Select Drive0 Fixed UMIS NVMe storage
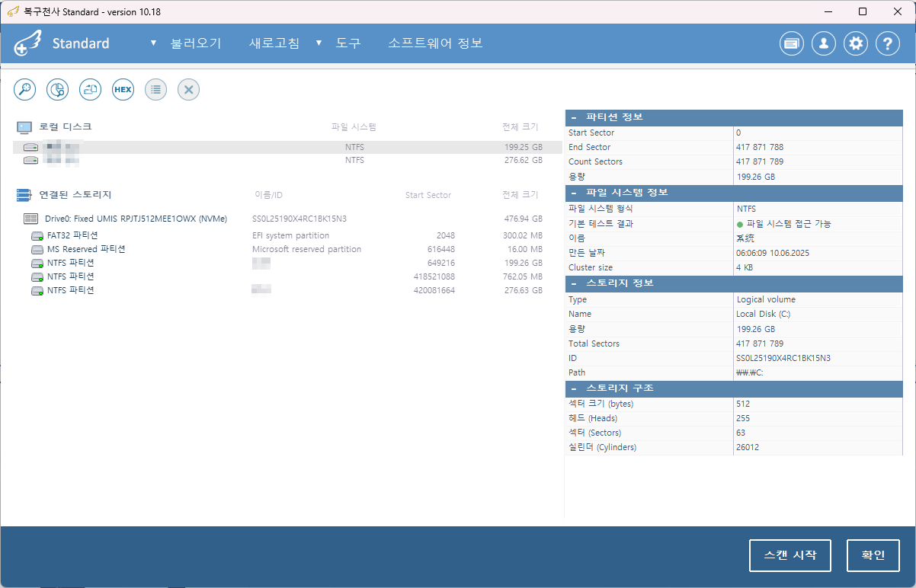This screenshot has width=916, height=588. (x=136, y=219)
